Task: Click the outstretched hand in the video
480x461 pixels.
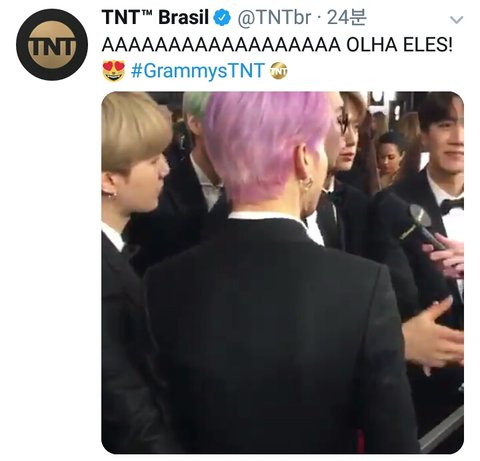Action: coord(433,335)
